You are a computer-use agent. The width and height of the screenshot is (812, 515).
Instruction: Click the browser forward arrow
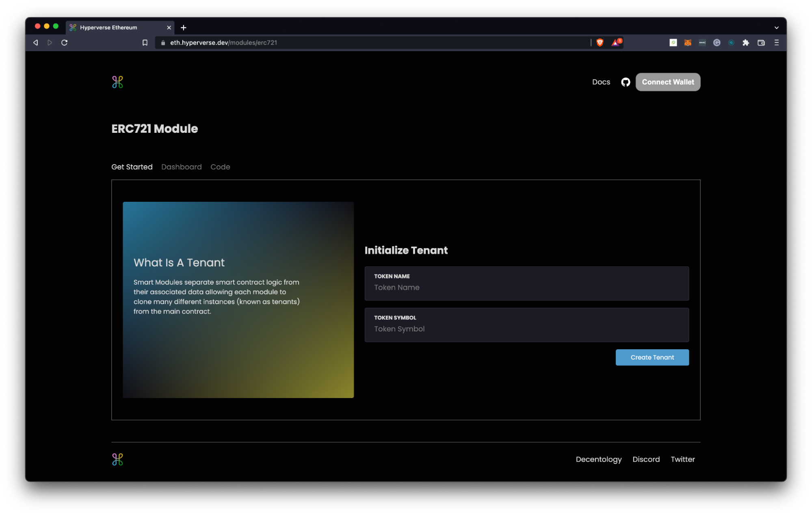point(50,43)
